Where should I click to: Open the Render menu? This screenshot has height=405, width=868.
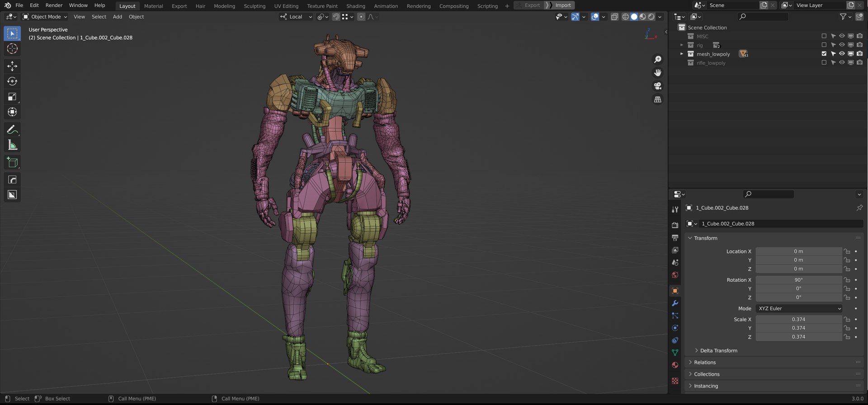(54, 5)
